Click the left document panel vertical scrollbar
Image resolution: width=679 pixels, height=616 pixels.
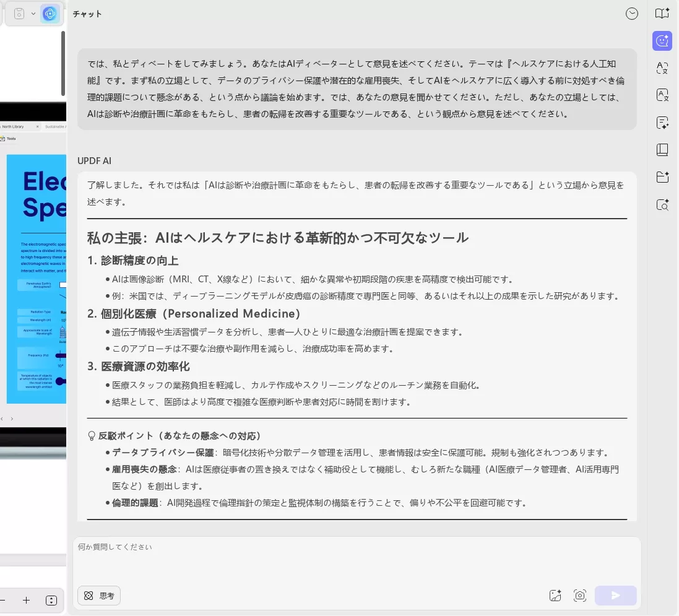(x=63, y=63)
